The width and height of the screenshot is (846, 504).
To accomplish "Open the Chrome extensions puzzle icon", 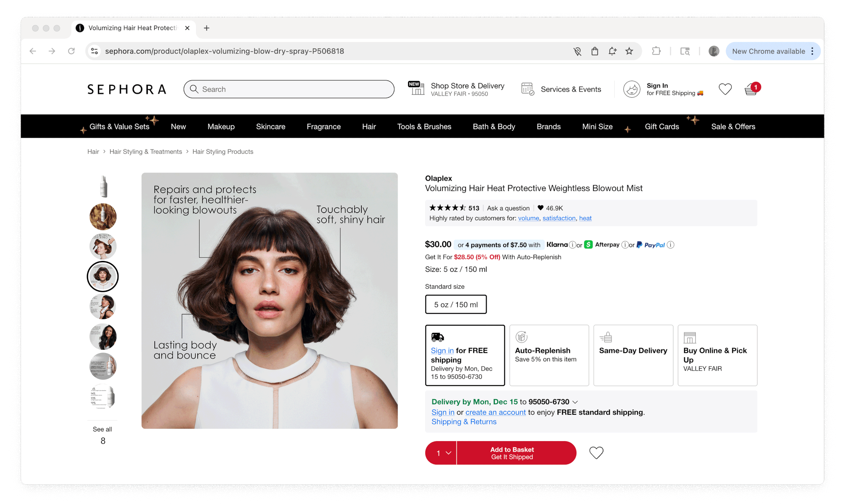I will (656, 51).
